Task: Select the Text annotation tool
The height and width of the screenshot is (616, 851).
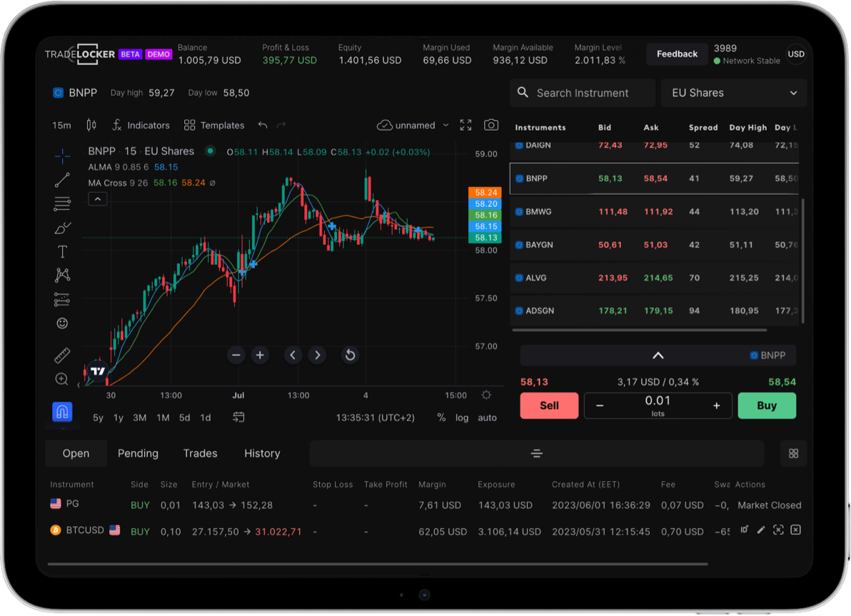Action: 62,252
